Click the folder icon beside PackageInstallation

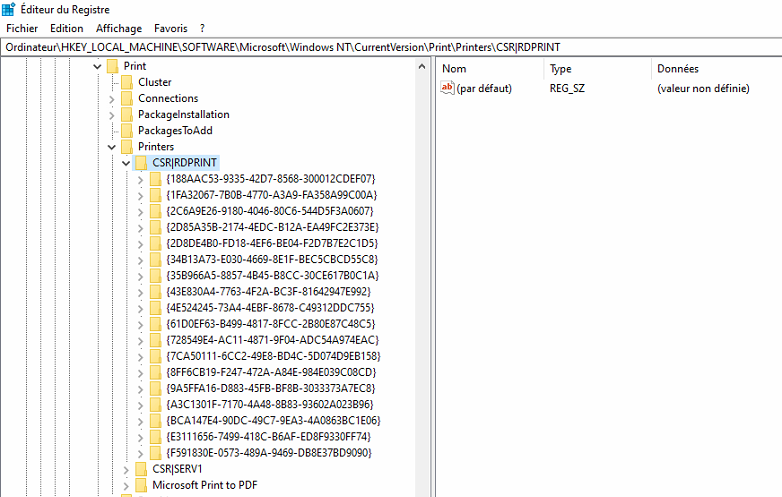point(127,114)
